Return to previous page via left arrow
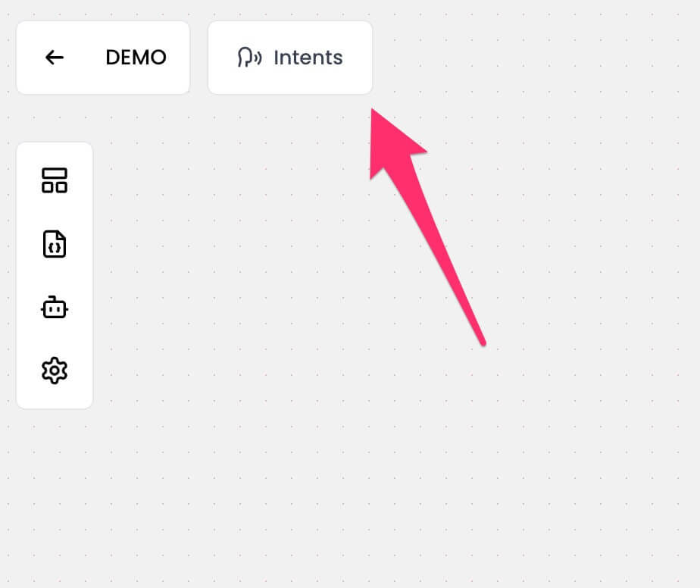Viewport: 700px width, 588px height. [55, 58]
